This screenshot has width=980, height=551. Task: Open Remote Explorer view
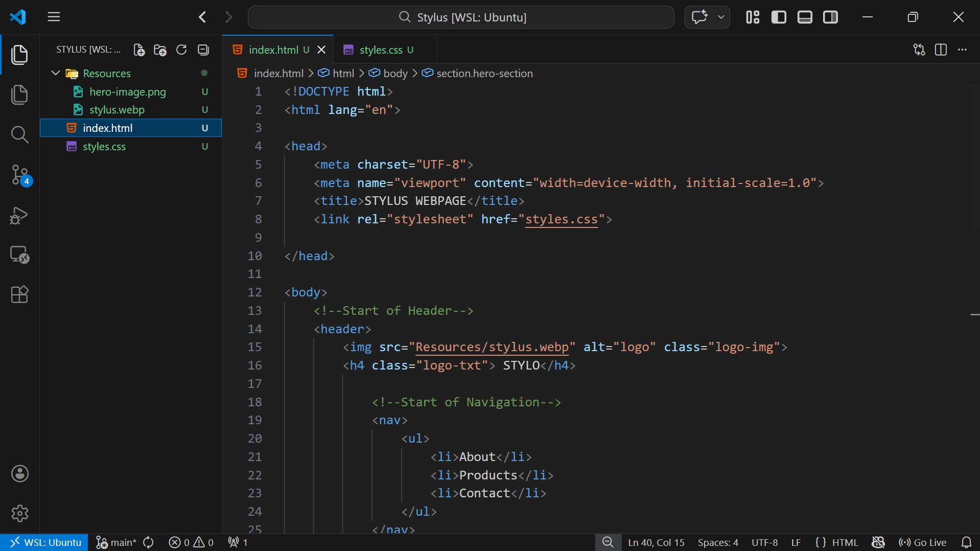[19, 255]
